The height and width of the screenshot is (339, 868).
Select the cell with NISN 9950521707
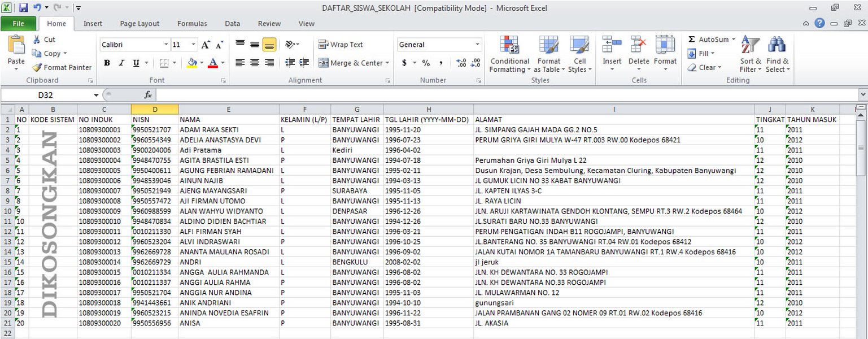click(155, 130)
